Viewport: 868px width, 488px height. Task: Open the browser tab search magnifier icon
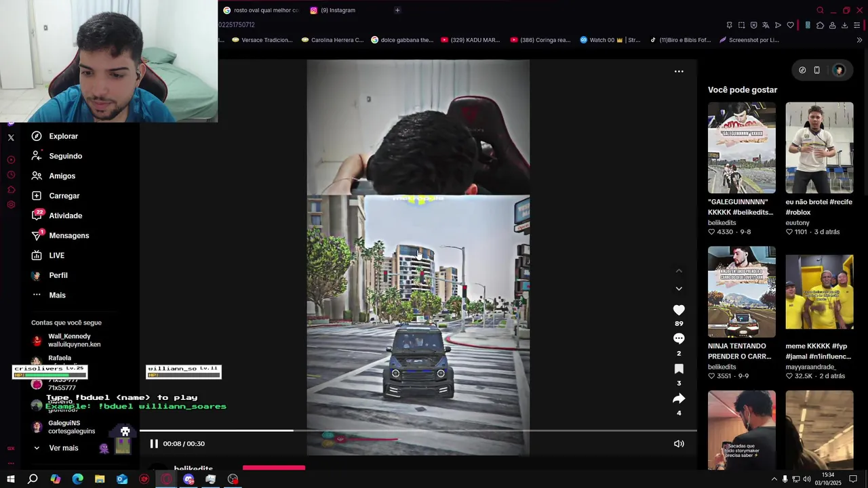point(820,10)
